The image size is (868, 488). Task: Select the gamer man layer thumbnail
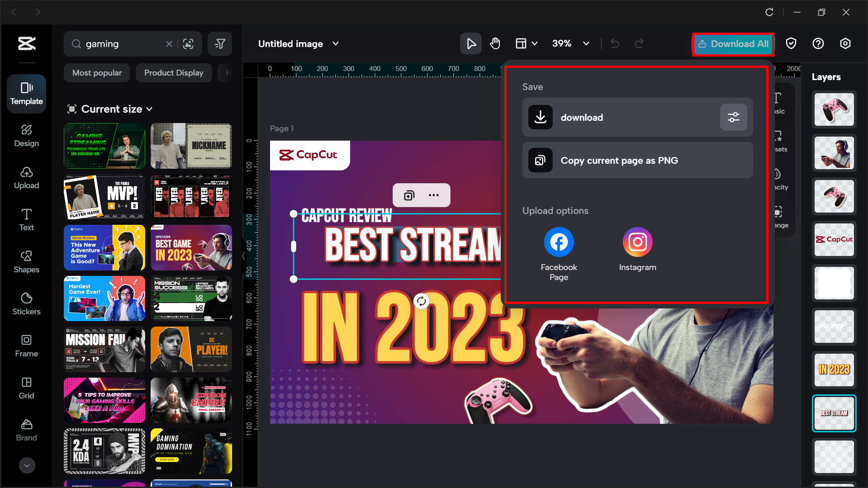click(834, 153)
